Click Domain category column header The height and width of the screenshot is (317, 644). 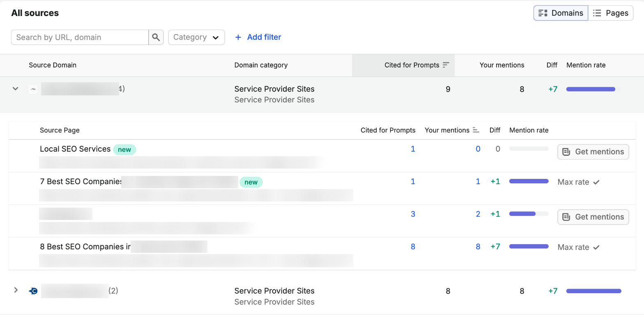pyautogui.click(x=261, y=65)
